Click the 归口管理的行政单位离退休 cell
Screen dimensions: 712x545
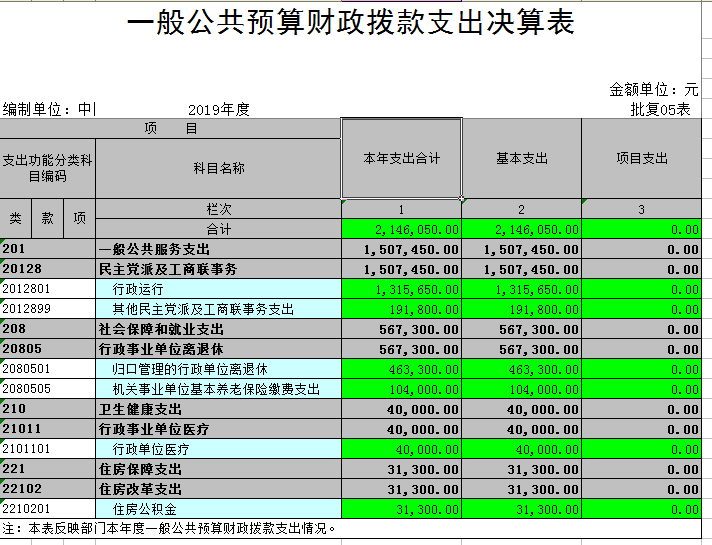218,369
